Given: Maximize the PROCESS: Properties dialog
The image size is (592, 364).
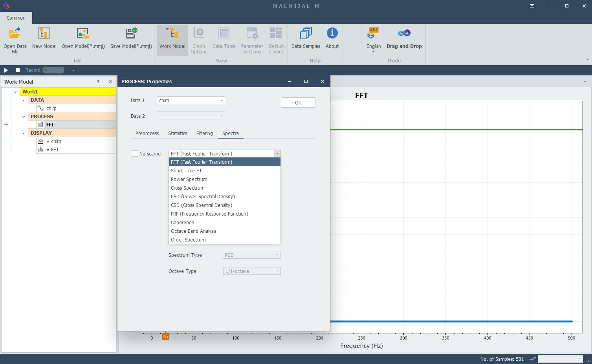Looking at the screenshot, I should (x=306, y=81).
